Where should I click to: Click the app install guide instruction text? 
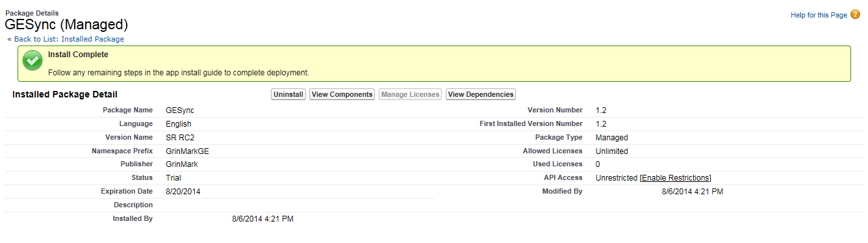[x=179, y=73]
